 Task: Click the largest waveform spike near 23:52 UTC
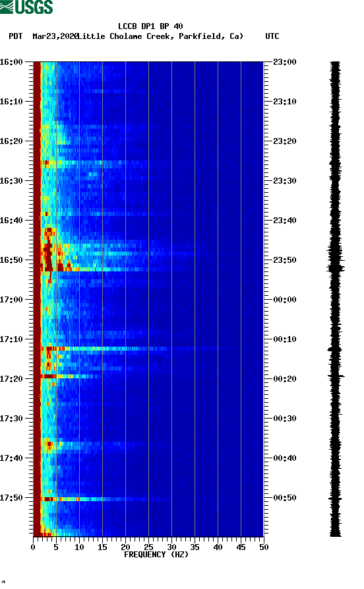pyautogui.click(x=336, y=268)
